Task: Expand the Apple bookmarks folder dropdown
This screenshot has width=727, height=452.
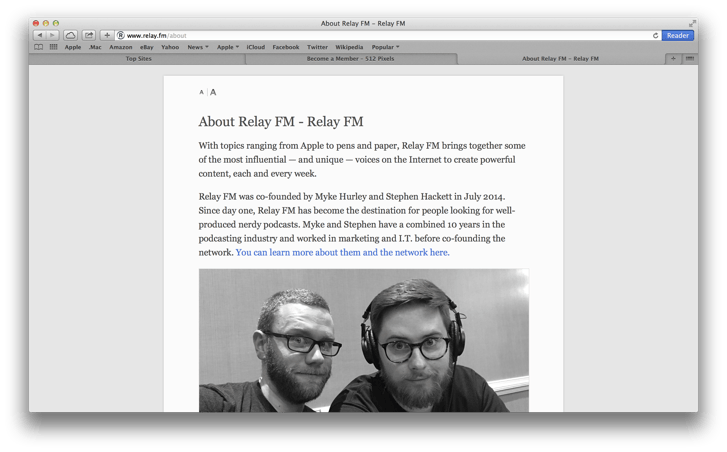Action: point(228,47)
